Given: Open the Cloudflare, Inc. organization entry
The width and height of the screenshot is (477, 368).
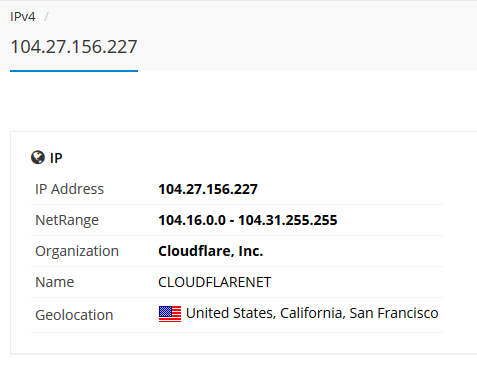Looking at the screenshot, I should click(211, 251).
